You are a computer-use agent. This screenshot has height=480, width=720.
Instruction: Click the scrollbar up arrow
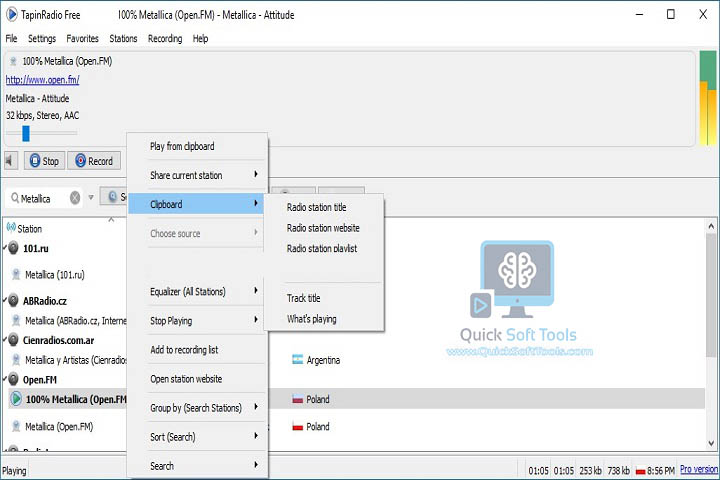[711, 226]
